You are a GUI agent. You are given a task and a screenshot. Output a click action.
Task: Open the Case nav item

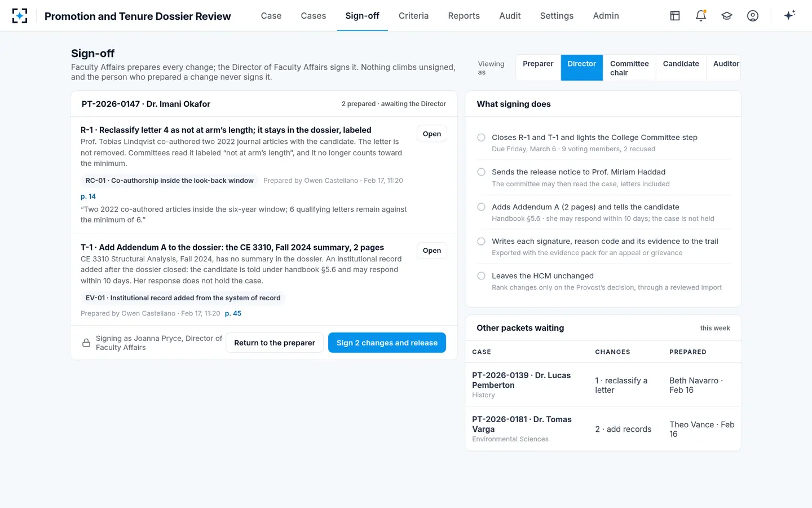[x=271, y=16]
